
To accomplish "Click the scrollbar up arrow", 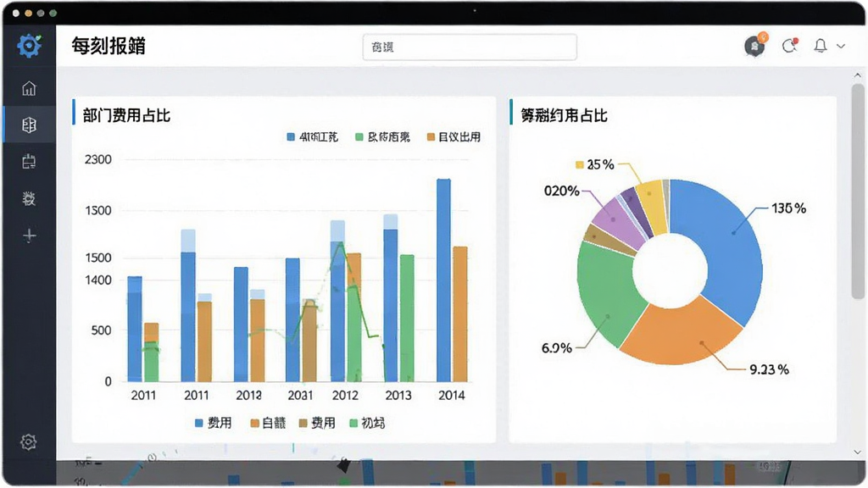I will 858,75.
